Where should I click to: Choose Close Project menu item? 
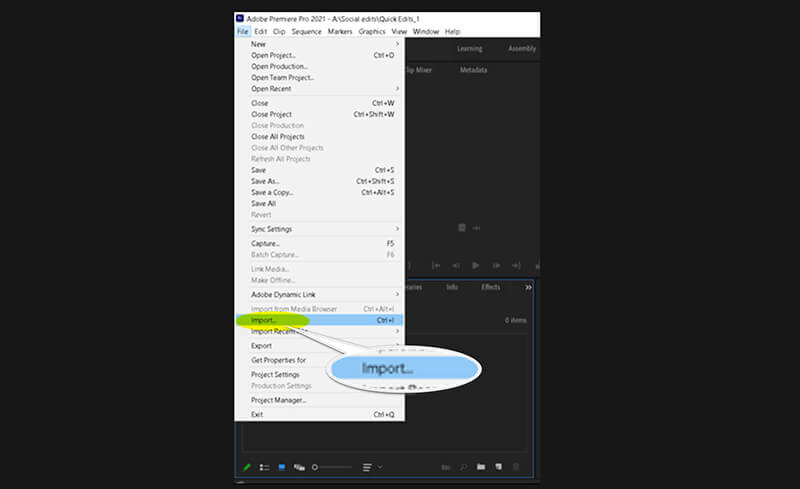pyautogui.click(x=319, y=114)
